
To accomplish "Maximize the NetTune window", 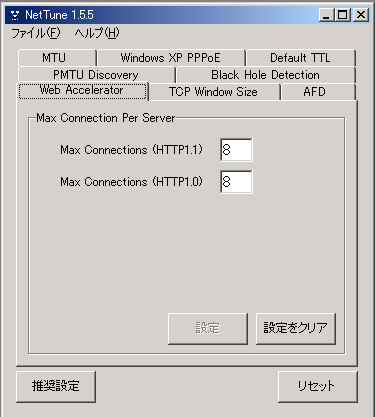I will coord(343,15).
